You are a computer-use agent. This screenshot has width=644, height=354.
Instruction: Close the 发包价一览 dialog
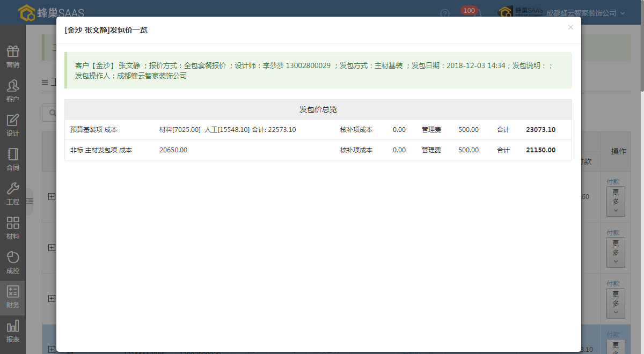click(x=570, y=27)
